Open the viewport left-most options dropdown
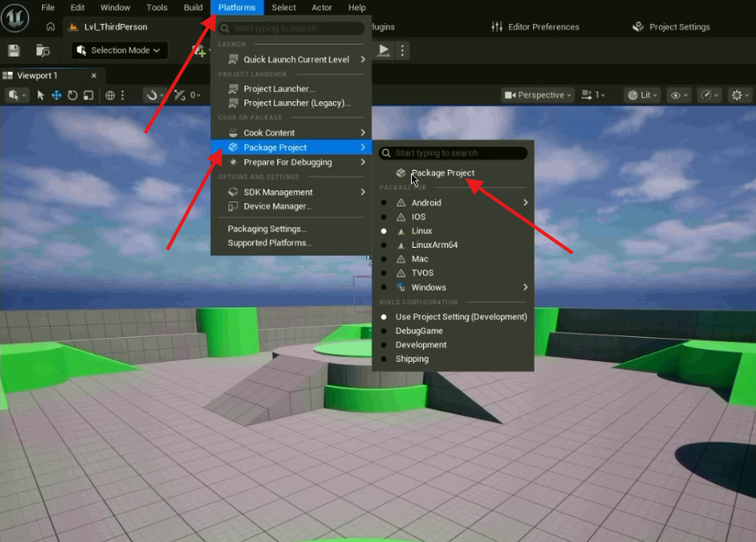756x542 pixels. (x=17, y=95)
